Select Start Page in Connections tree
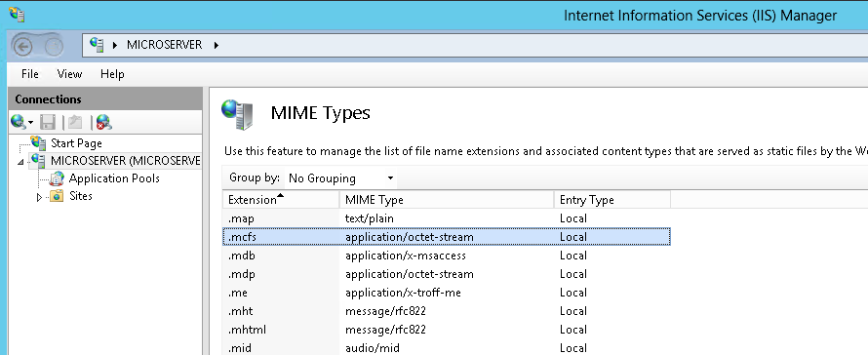Image resolution: width=868 pixels, height=355 pixels. 76,143
